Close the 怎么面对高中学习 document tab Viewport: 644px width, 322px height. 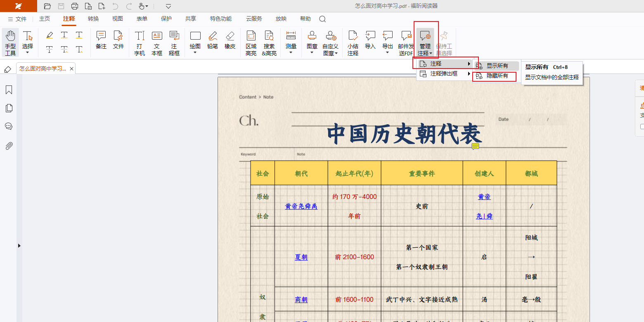click(x=72, y=69)
